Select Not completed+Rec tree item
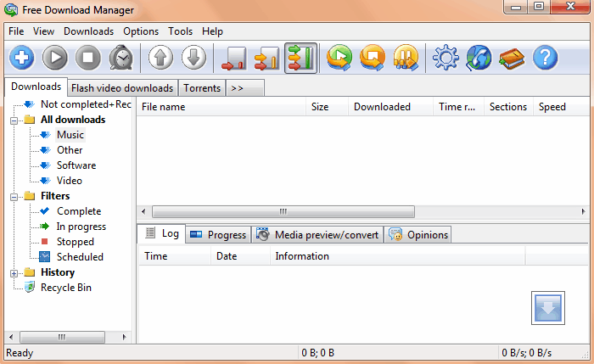594x364 pixels. click(86, 104)
